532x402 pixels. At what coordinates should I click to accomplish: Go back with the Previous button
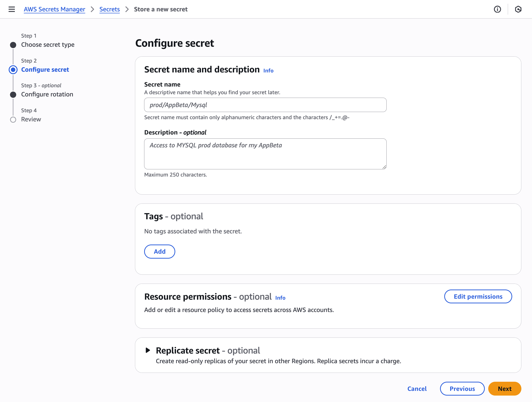click(462, 388)
